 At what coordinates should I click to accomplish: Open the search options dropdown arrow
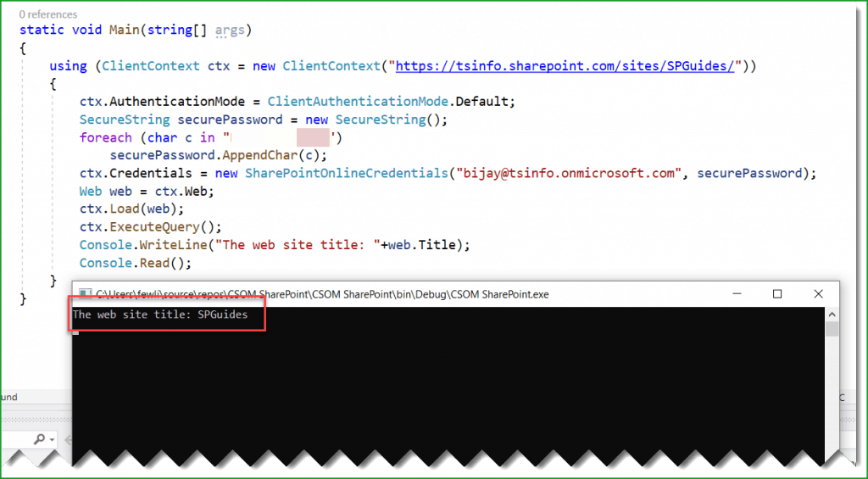point(53,440)
